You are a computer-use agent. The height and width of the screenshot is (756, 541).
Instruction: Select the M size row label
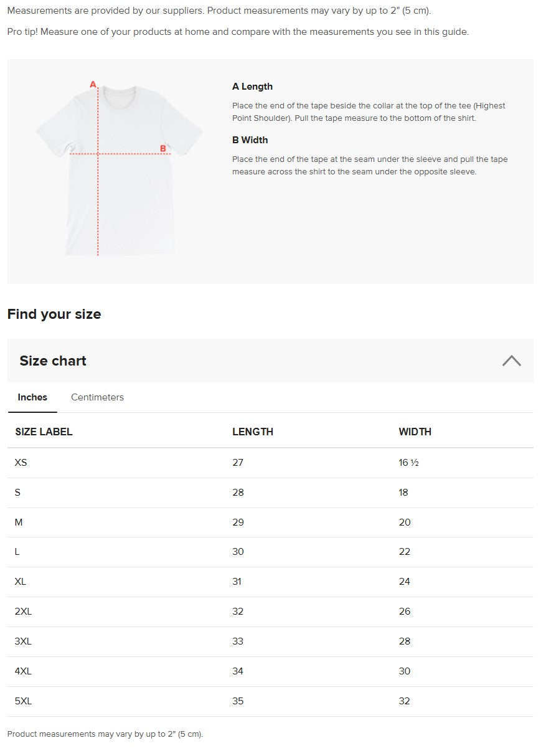[x=19, y=522]
